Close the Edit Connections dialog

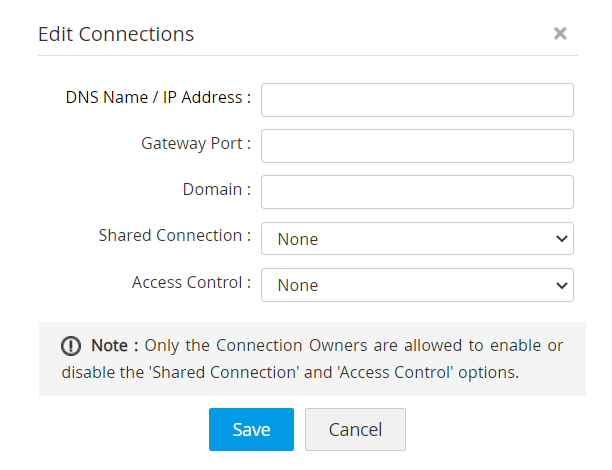pyautogui.click(x=560, y=34)
